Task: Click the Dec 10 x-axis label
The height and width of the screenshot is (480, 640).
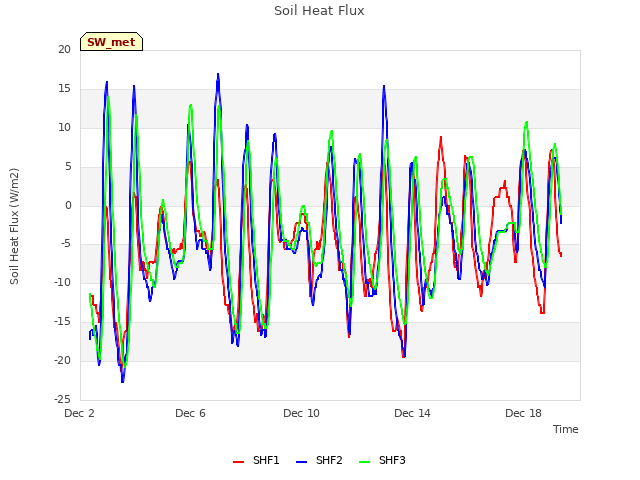Action: tap(301, 413)
